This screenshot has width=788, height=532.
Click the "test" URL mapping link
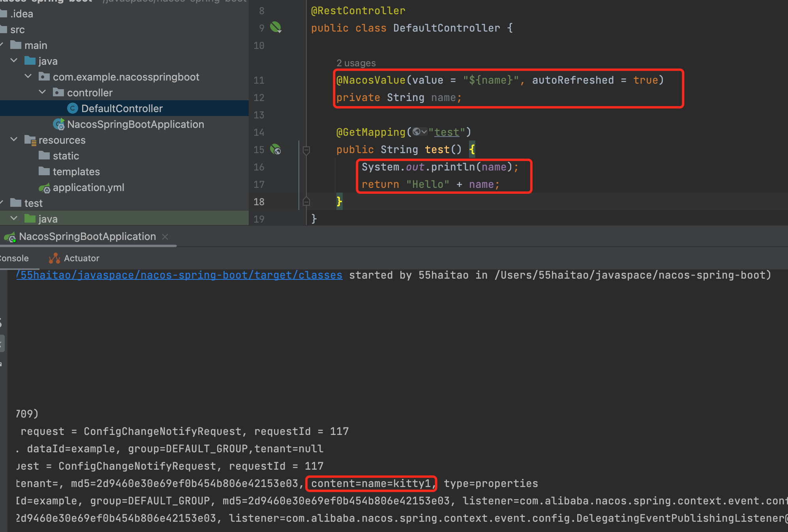[x=447, y=132]
